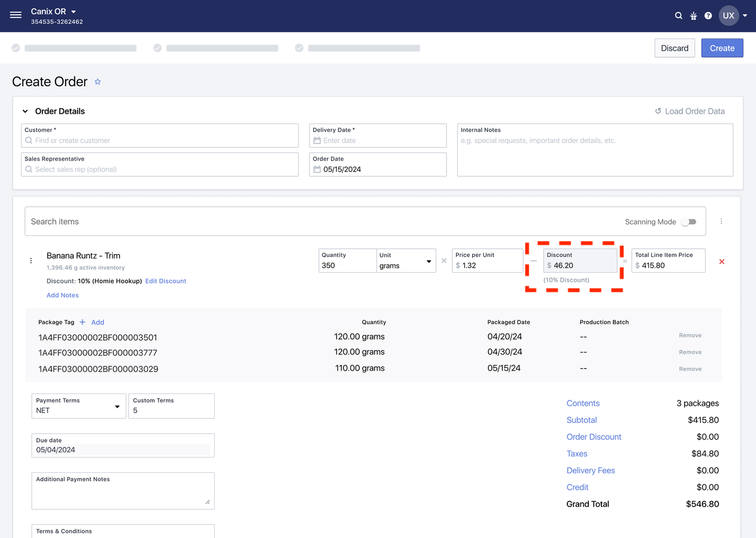Star the Create Order page as favorite
The height and width of the screenshot is (538, 756).
[97, 82]
